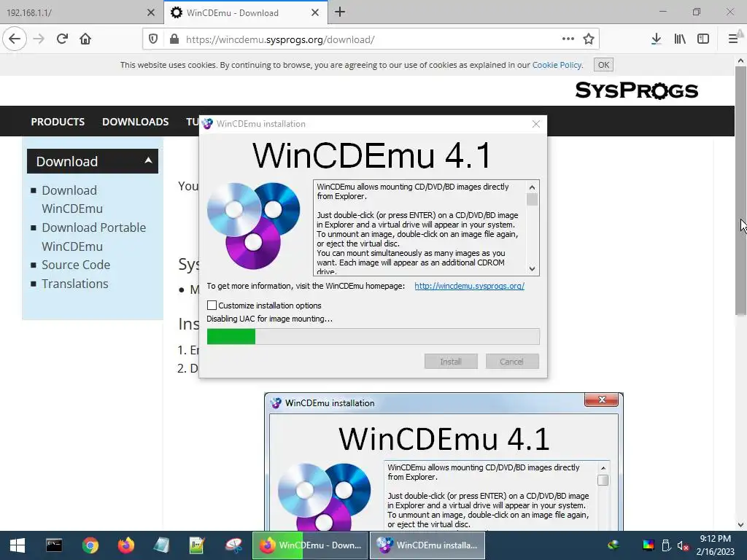The image size is (747, 560).
Task: Dismiss cookie notice with OK button
Action: [x=603, y=65]
